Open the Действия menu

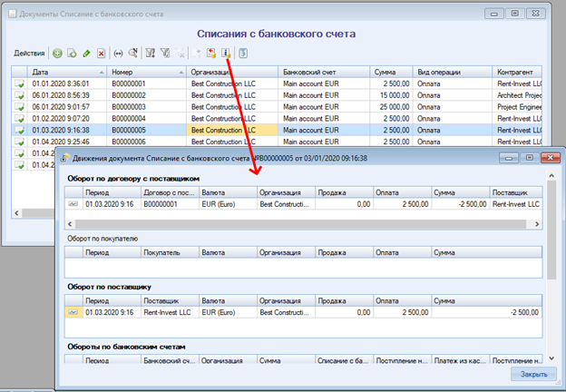coord(30,54)
